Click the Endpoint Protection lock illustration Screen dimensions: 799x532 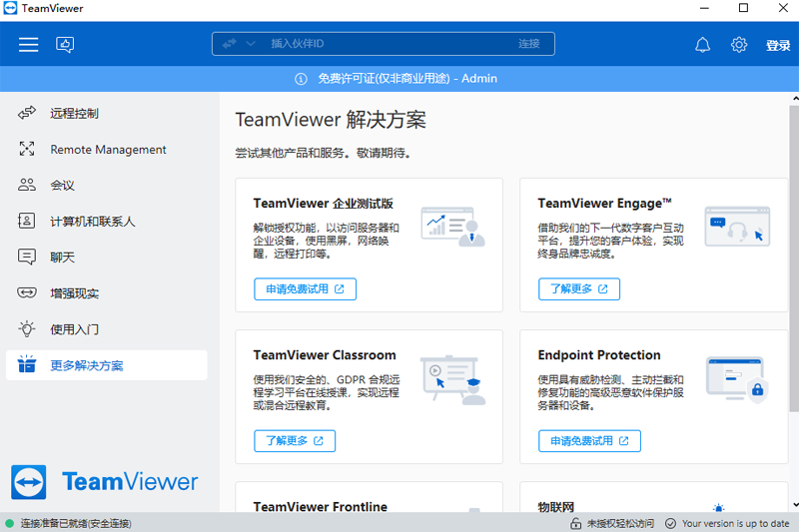(x=737, y=379)
